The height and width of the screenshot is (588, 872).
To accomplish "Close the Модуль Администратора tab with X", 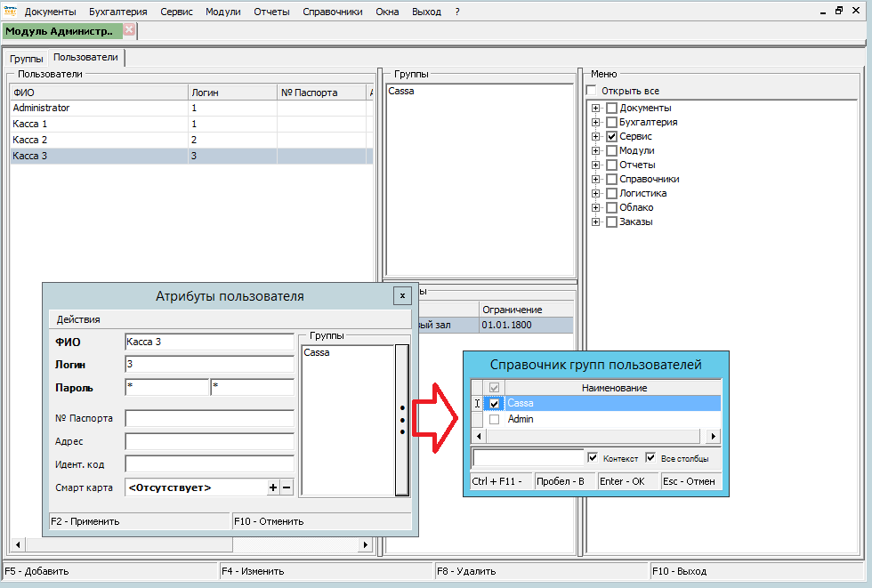I will point(129,30).
